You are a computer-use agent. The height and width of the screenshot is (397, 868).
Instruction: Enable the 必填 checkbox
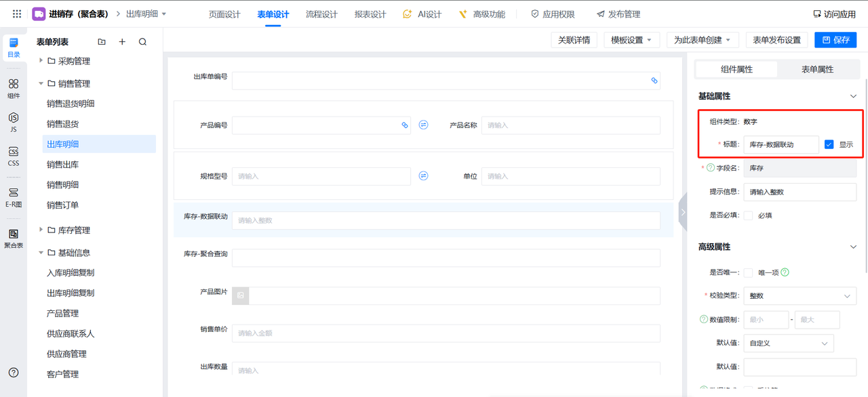coord(748,215)
